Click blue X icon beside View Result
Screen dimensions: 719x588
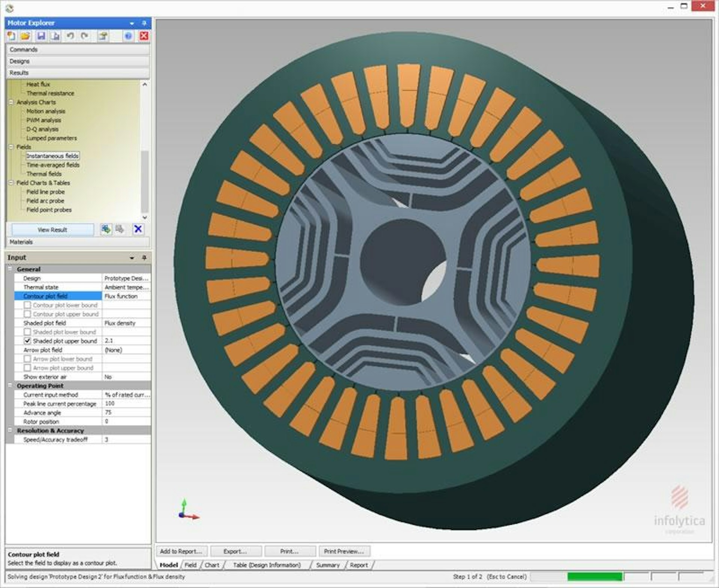tap(138, 229)
